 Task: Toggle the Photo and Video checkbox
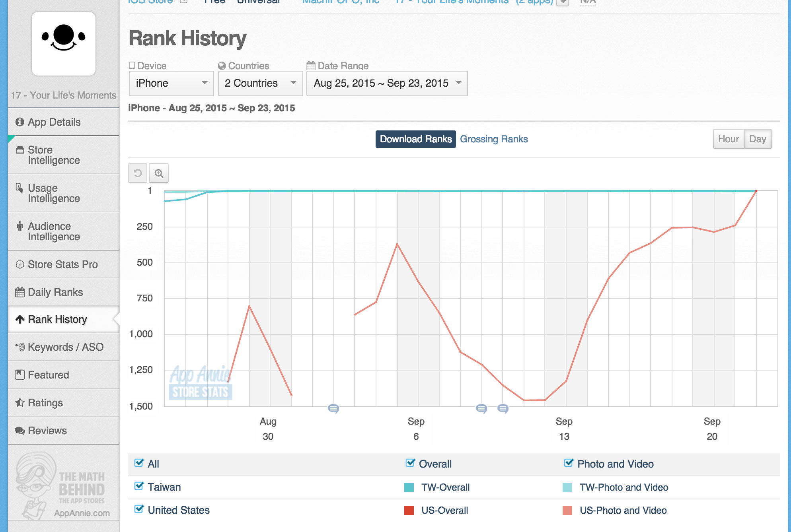[569, 463]
